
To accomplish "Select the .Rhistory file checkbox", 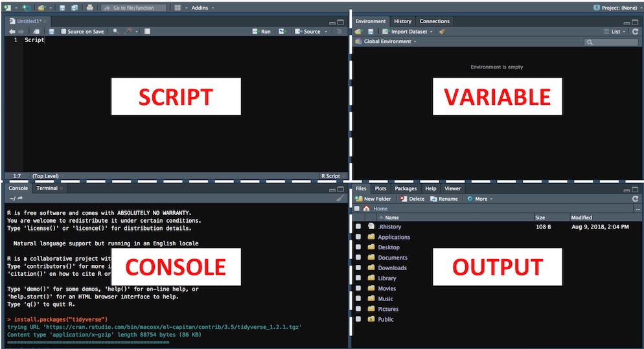I will click(358, 227).
